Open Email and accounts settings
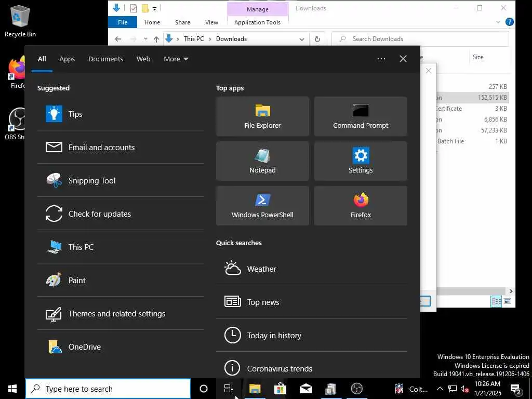Image resolution: width=532 pixels, height=399 pixels. tap(121, 147)
